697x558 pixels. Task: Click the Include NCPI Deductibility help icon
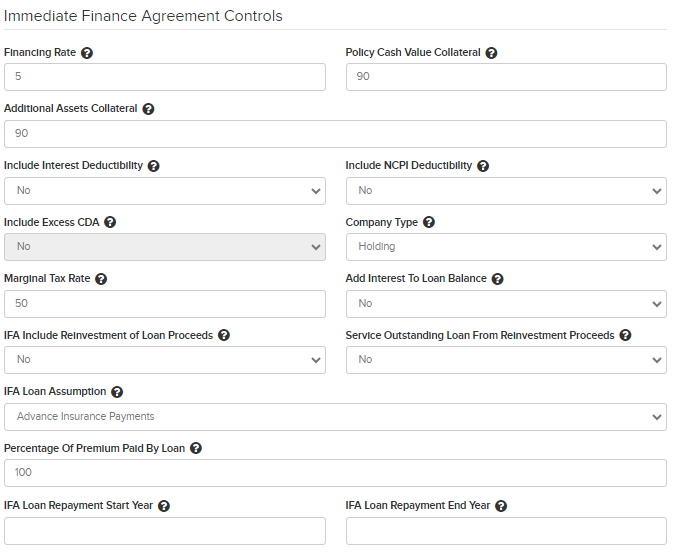point(483,166)
